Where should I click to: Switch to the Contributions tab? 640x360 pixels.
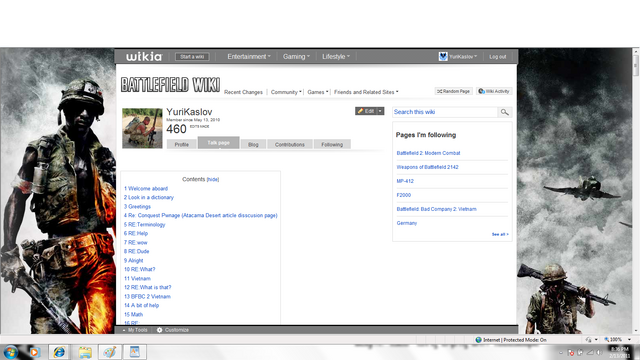click(x=290, y=144)
